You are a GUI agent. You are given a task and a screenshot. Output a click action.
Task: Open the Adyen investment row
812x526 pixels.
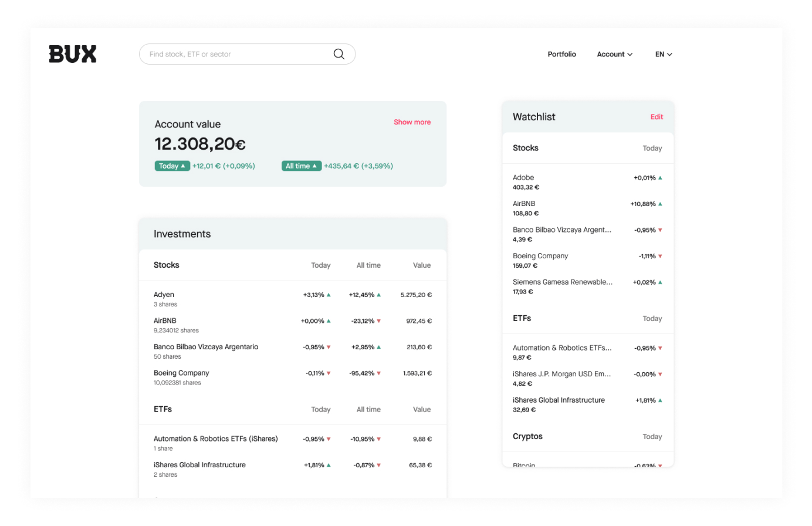click(x=293, y=299)
